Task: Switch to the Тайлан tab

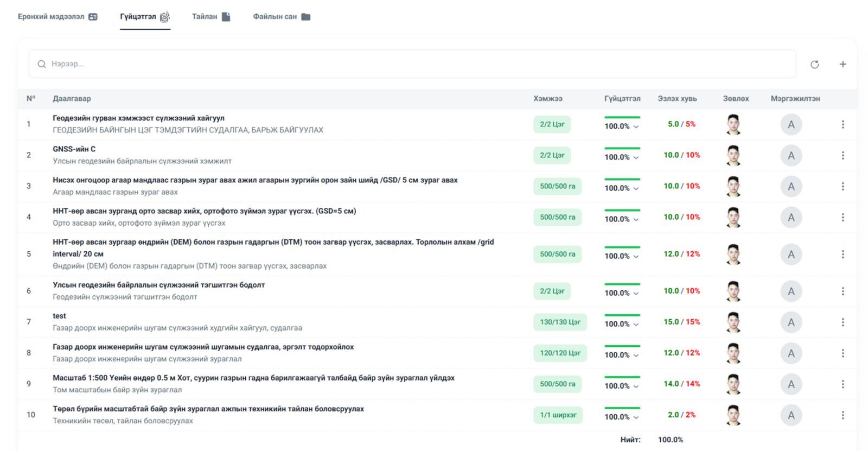Action: coord(210,17)
